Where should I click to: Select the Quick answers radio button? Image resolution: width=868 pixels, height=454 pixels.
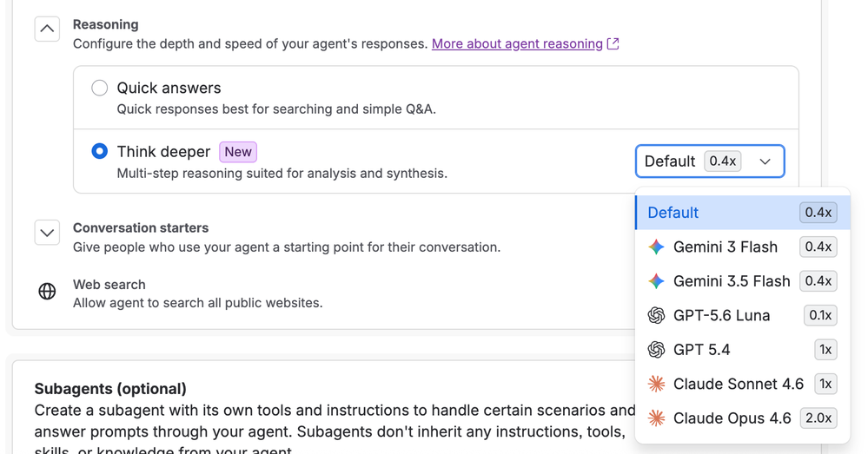[x=100, y=88]
